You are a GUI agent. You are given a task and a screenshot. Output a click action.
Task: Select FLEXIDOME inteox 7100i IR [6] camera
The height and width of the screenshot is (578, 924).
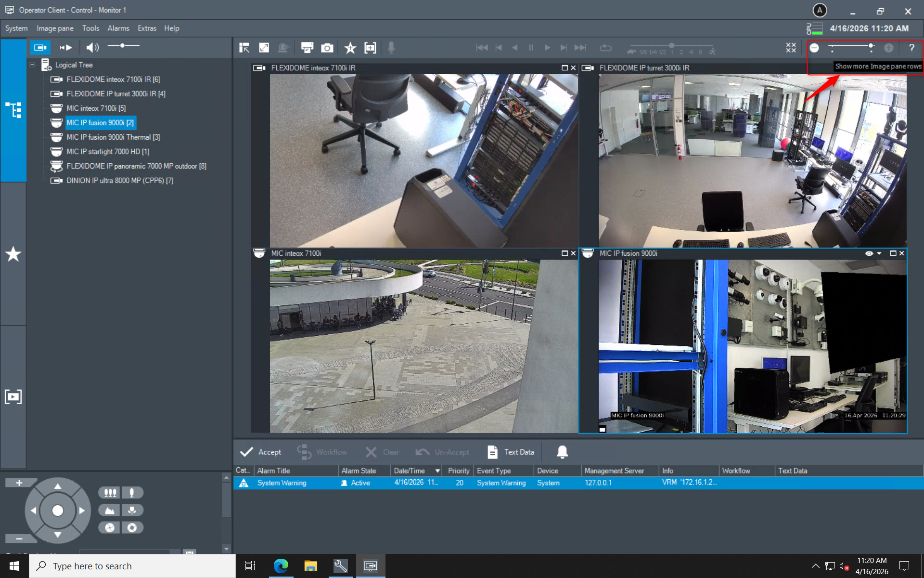point(113,79)
